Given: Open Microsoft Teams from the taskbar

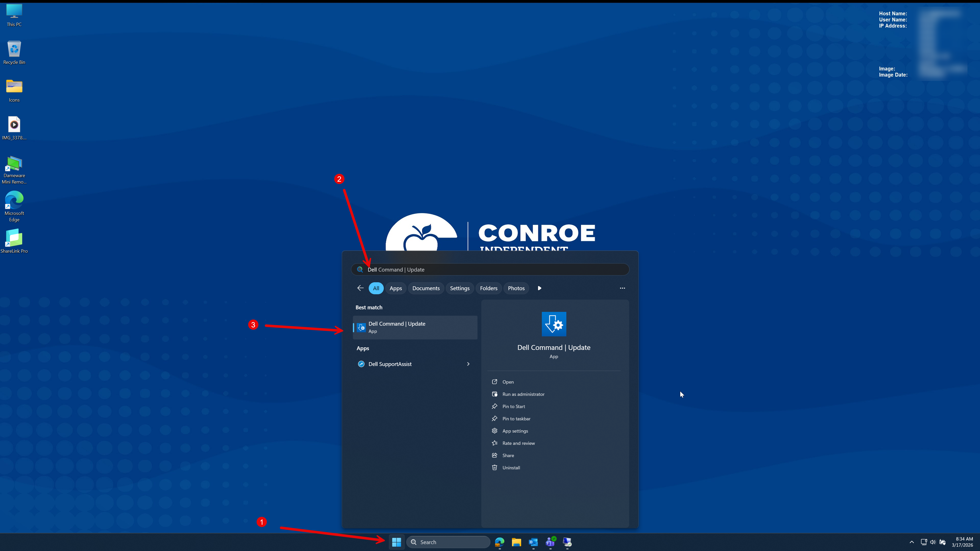Looking at the screenshot, I should pyautogui.click(x=550, y=542).
